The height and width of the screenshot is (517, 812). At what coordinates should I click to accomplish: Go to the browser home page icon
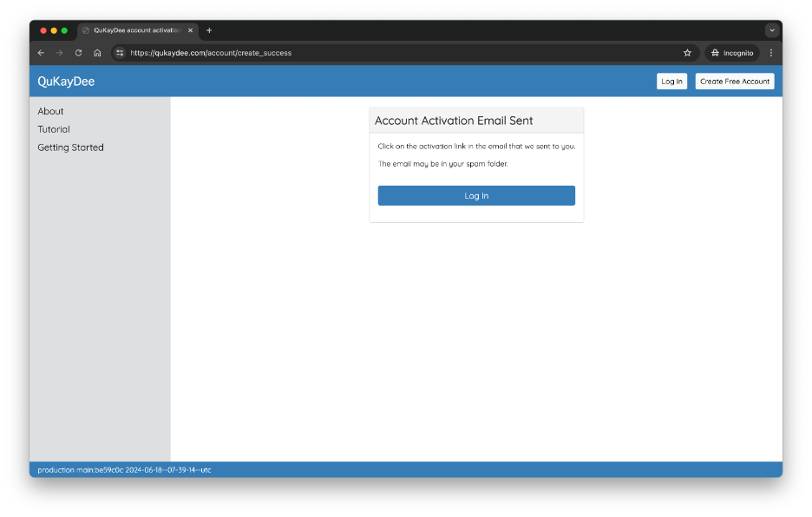[x=97, y=53]
